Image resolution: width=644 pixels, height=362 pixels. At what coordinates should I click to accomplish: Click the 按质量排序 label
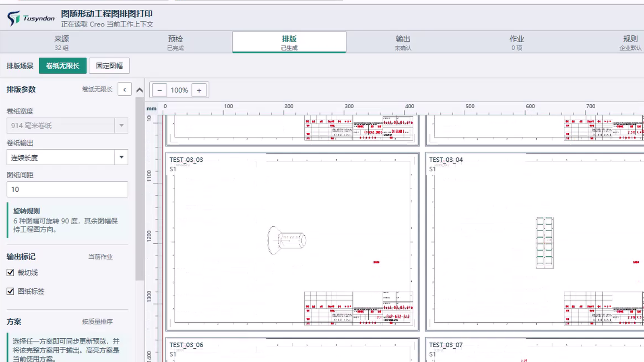[97, 322]
